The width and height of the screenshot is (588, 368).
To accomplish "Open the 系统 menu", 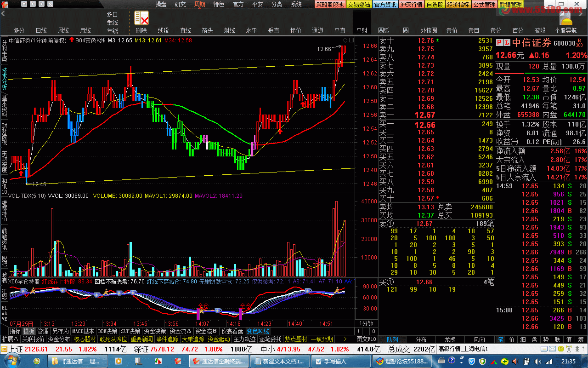I will 296,5.
